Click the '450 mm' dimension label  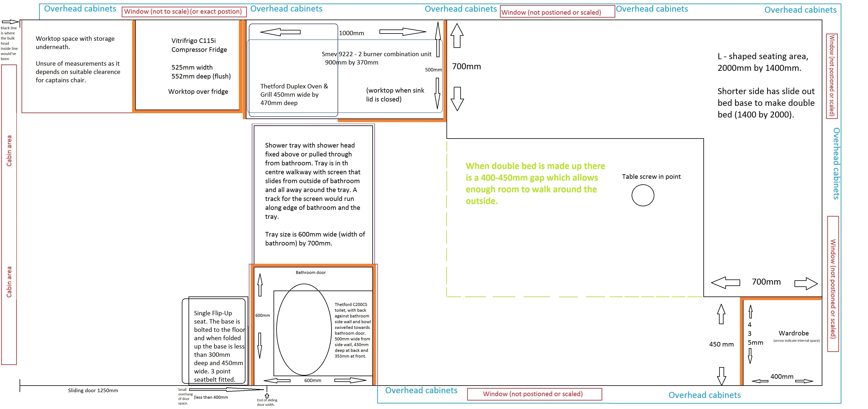click(x=721, y=344)
